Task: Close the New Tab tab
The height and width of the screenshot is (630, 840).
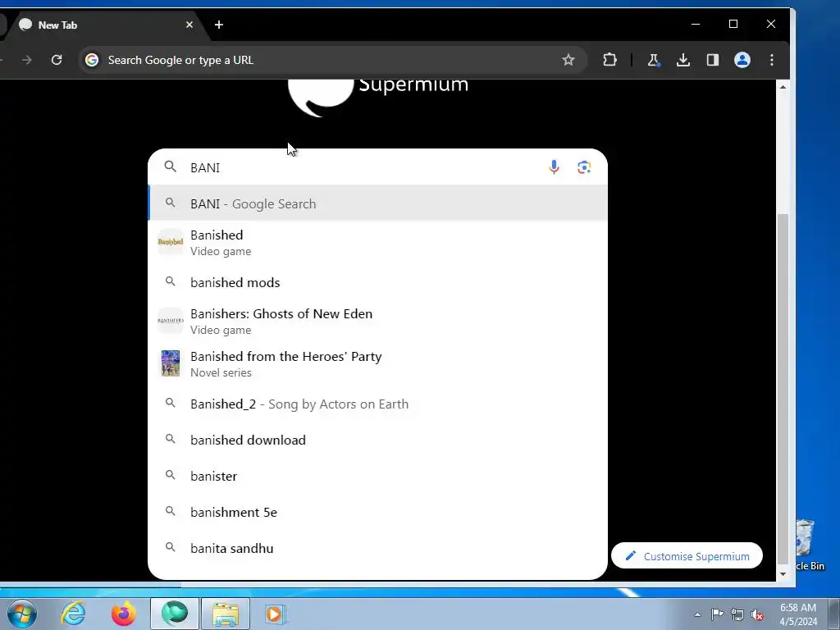Action: (x=189, y=25)
